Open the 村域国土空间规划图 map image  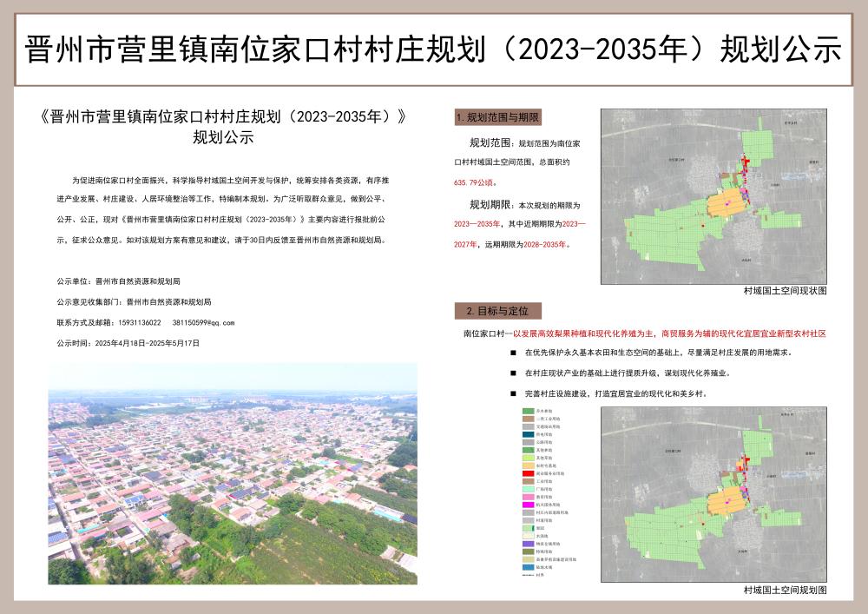(713, 494)
